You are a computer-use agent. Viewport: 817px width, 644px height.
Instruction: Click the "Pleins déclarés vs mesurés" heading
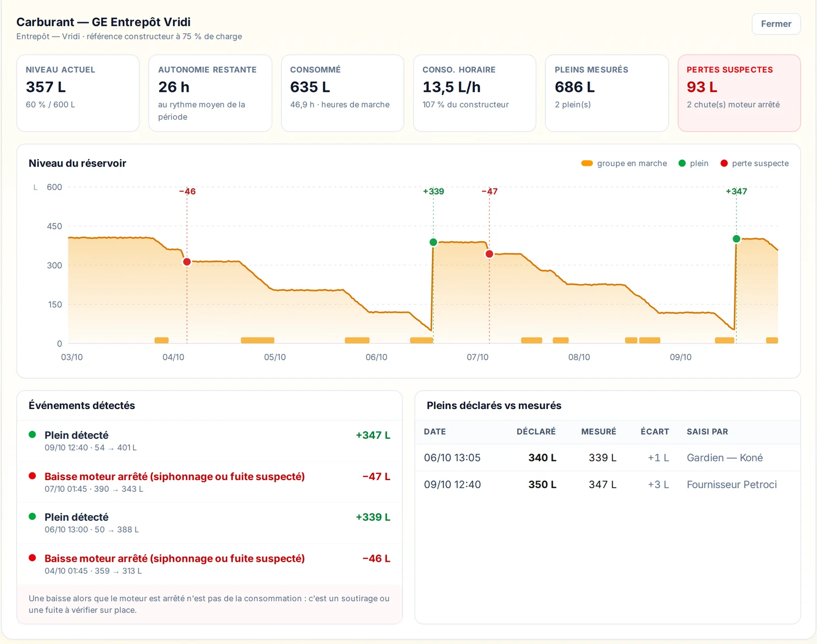pyautogui.click(x=494, y=406)
